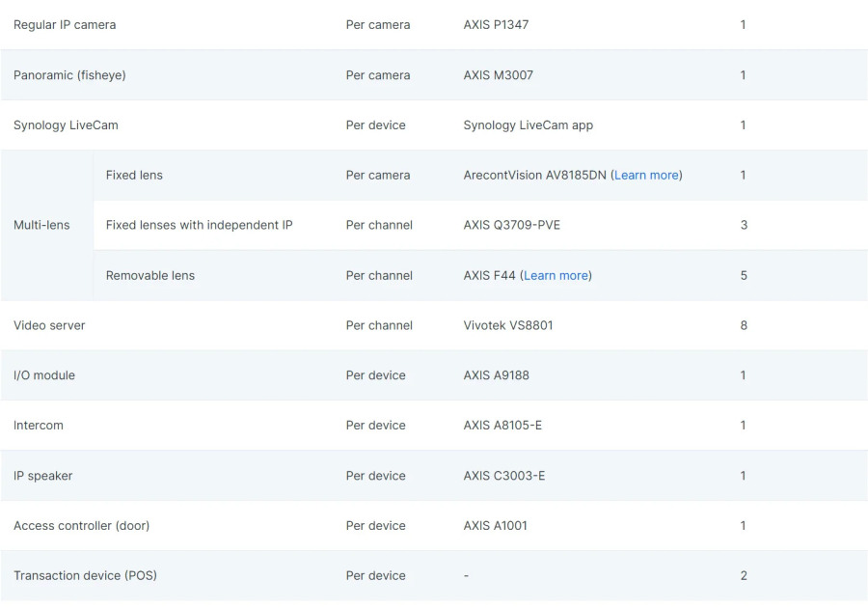Select the 'Access controller (door)' cell
Viewport: 868px width, 608px height.
coord(81,526)
